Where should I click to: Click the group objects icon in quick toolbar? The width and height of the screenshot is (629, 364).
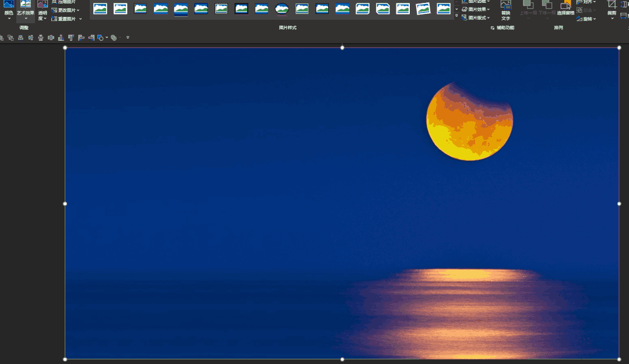(x=10, y=38)
